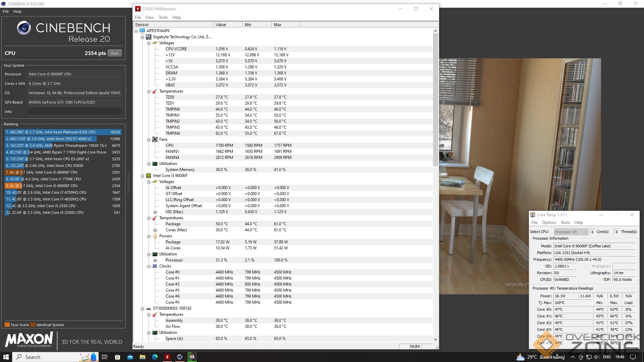Click the Task View icon
Image resolution: width=644 pixels, height=362 pixels.
click(x=104, y=357)
